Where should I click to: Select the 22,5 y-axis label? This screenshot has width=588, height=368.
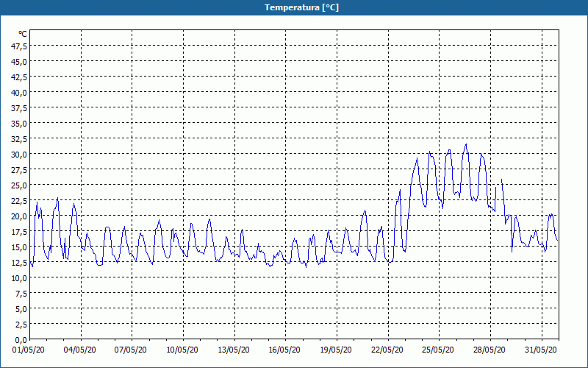click(x=19, y=201)
